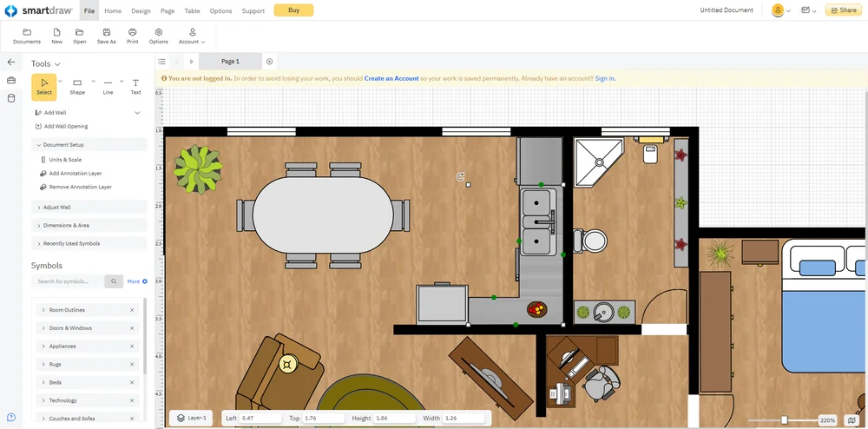Screen dimensions: 868x429
Task: Click the back arrow in left sidebar
Action: tap(11, 63)
